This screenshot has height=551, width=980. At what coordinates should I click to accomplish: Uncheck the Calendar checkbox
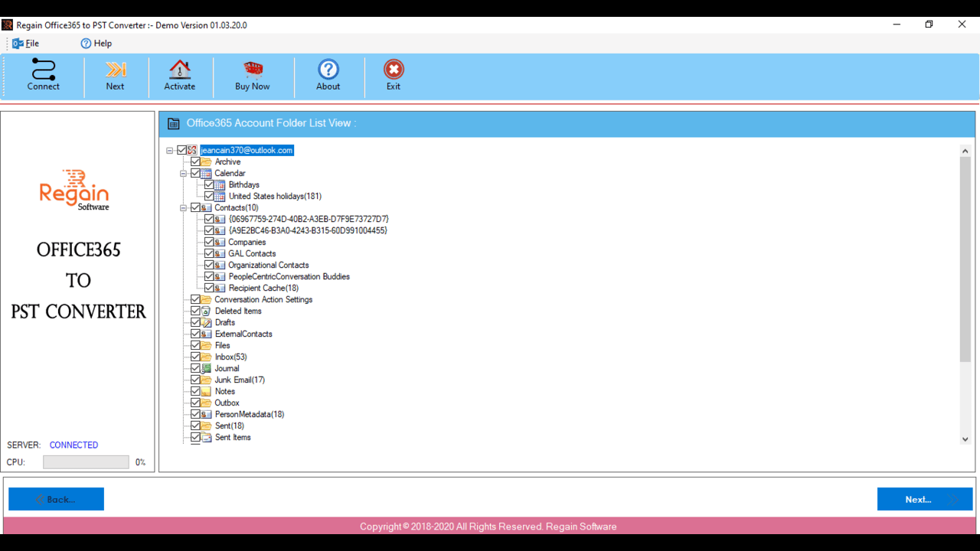tap(195, 173)
